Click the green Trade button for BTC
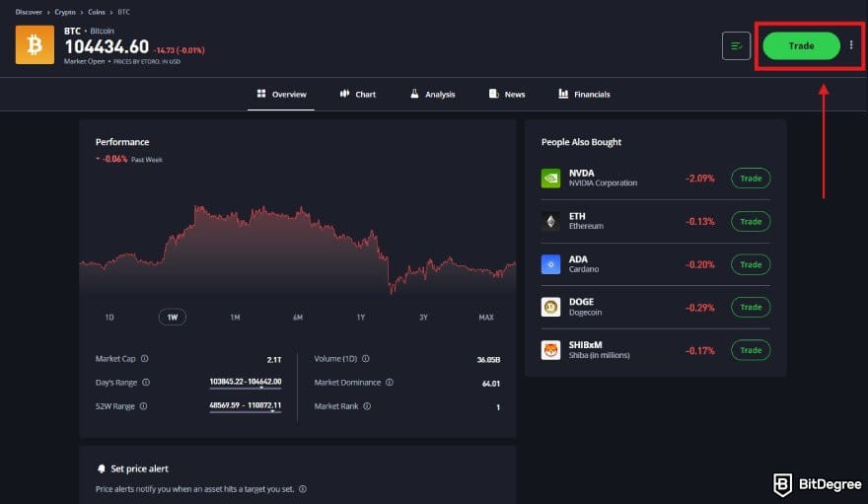 (x=801, y=45)
